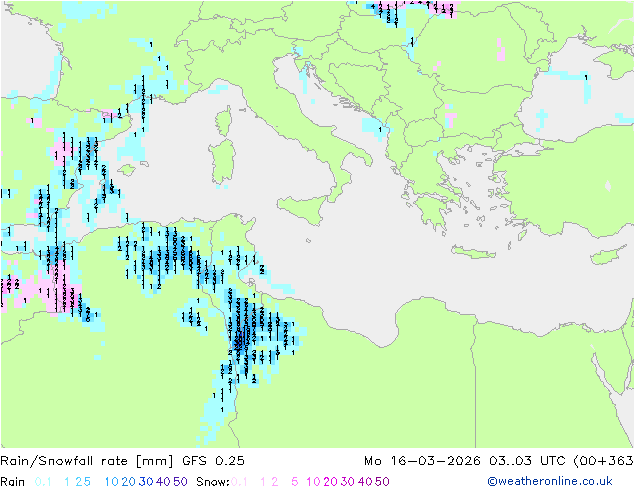
Task: Click the 'Rain' legend label
Action: tap(13, 482)
